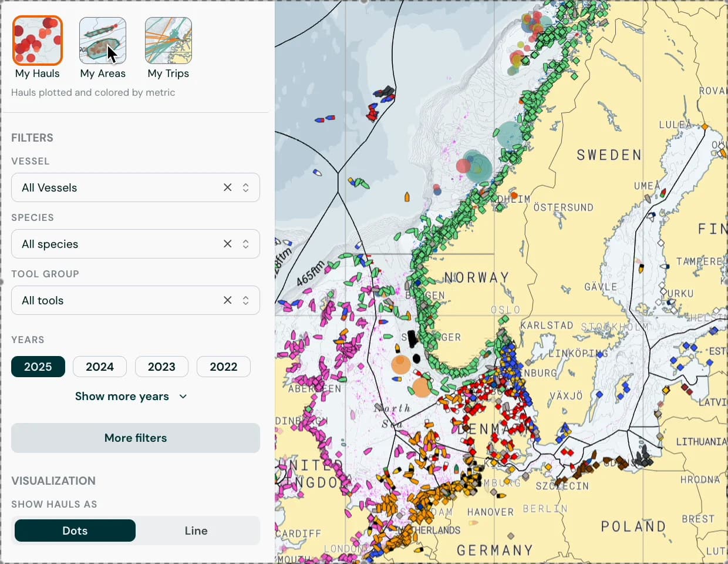Click the large orange haul circle in North Sea
The width and height of the screenshot is (728, 564).
point(401,364)
